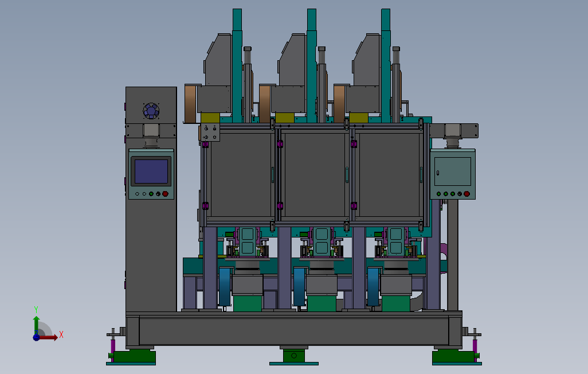Select the cooling fan on the left cabinet
This screenshot has height=374, width=588.
tap(151, 111)
